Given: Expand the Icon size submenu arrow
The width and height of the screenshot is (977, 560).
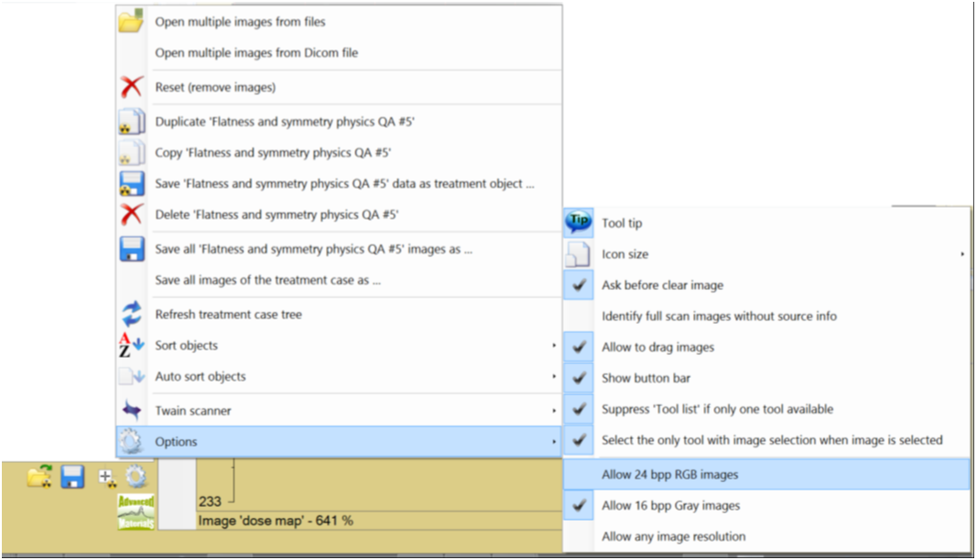Looking at the screenshot, I should point(962,254).
